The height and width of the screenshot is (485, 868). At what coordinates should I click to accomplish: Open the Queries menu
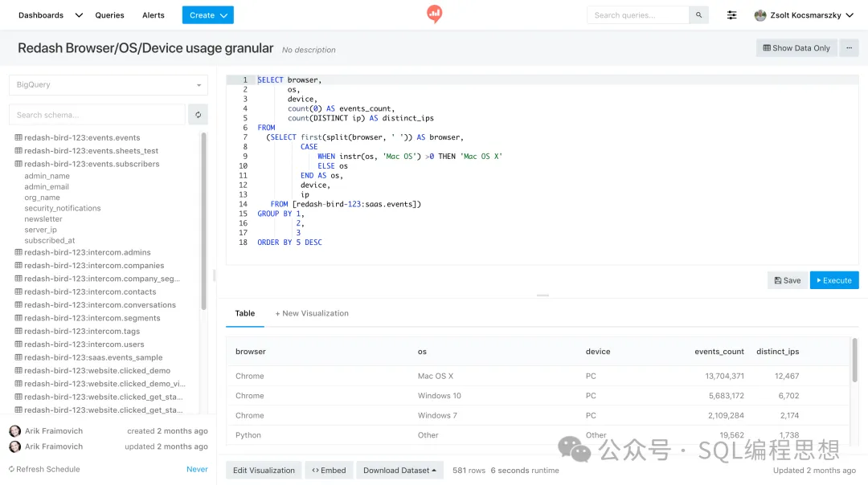(x=109, y=15)
